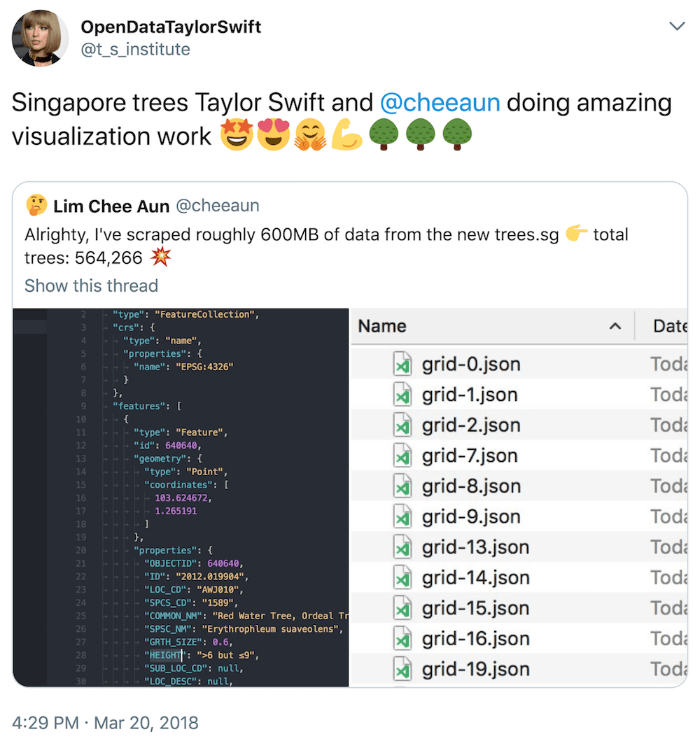This screenshot has width=700, height=748.
Task: Click the @cheeaun mention link
Action: tap(440, 103)
